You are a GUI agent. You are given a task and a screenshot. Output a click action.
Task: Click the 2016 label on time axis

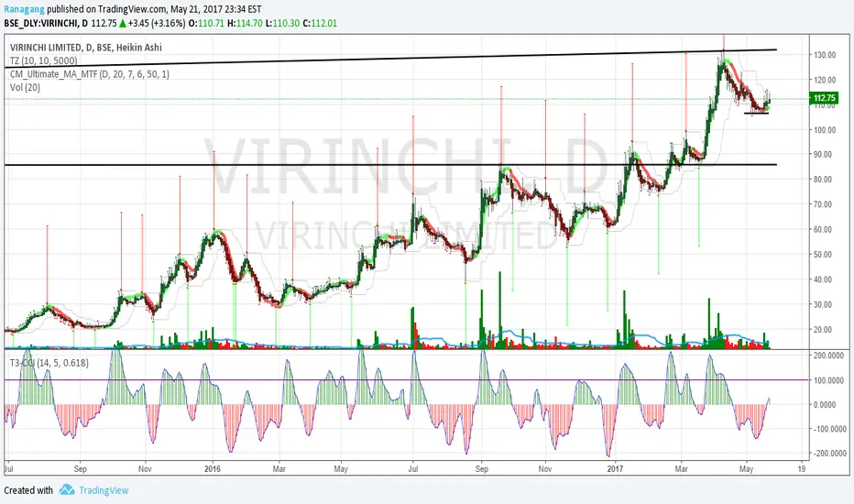coord(213,468)
